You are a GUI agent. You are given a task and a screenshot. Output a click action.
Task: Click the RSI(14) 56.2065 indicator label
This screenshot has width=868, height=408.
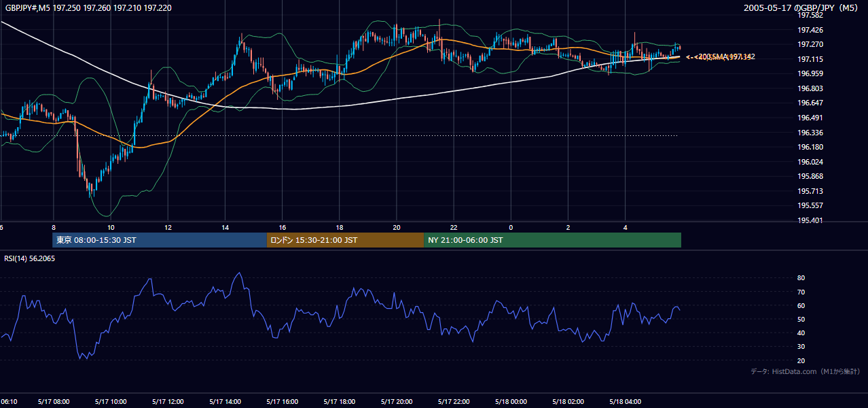point(31,259)
